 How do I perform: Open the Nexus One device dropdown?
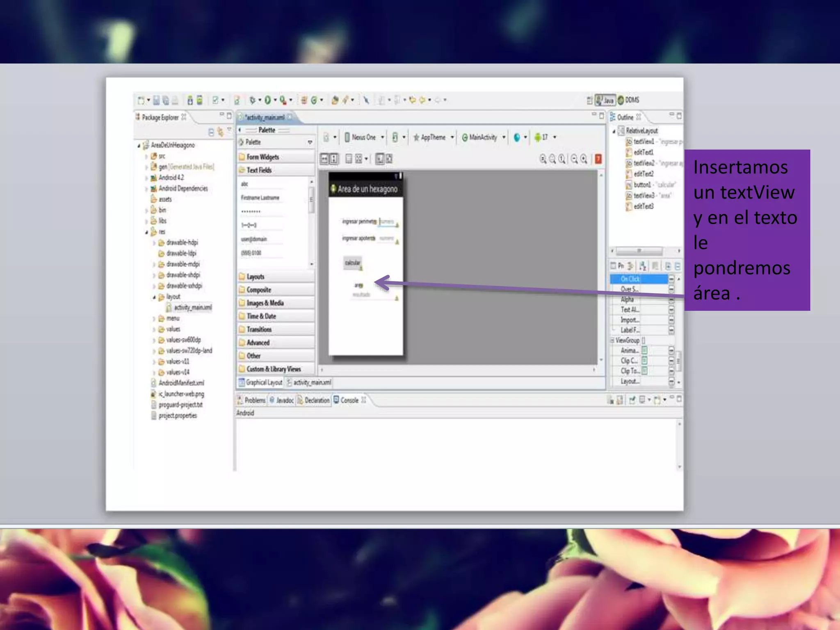point(364,137)
